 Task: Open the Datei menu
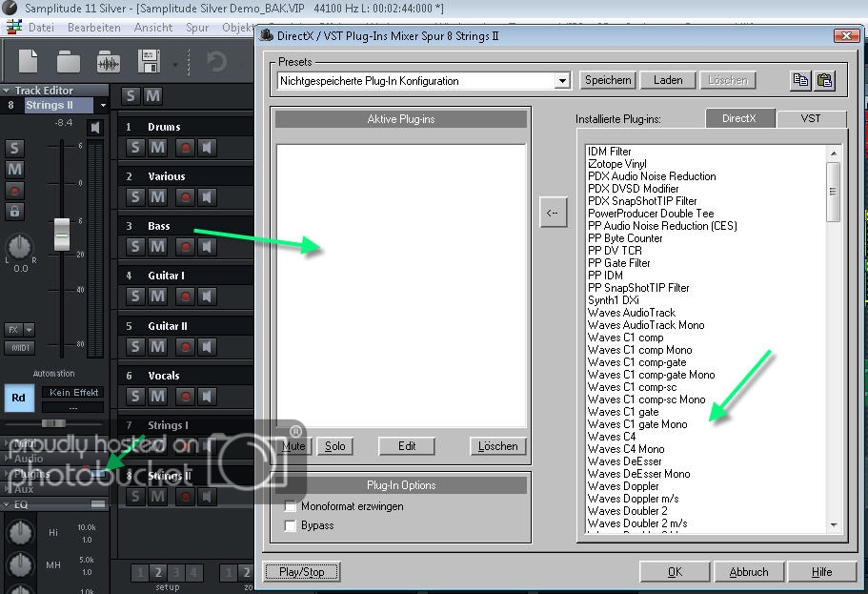point(41,27)
